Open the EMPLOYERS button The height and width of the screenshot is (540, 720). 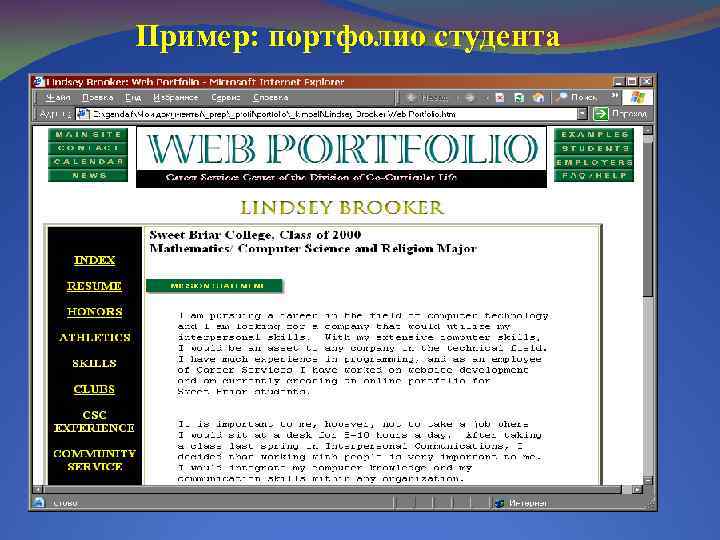pos(594,162)
